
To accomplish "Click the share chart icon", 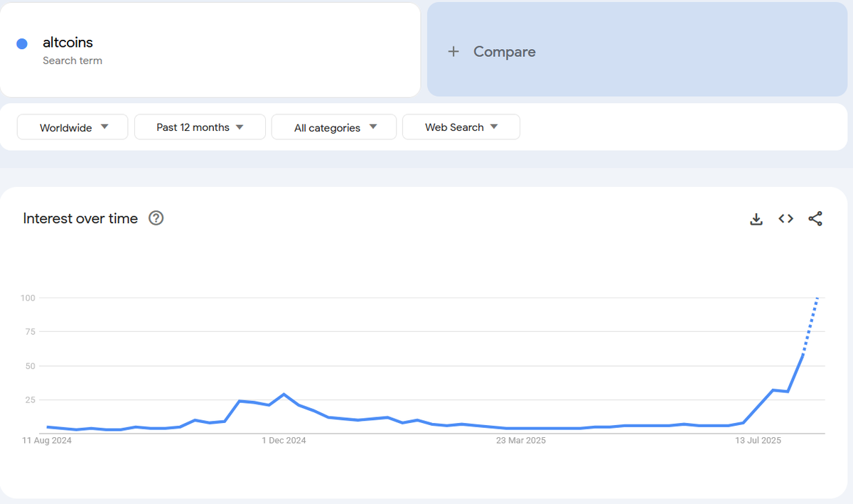I will pos(815,219).
